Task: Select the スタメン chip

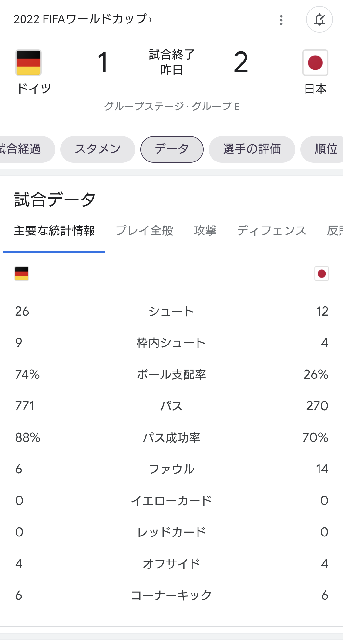Action: click(98, 149)
